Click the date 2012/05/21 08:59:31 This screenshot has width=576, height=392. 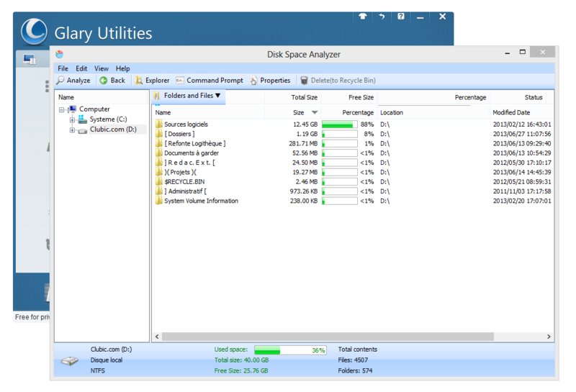pyautogui.click(x=522, y=182)
